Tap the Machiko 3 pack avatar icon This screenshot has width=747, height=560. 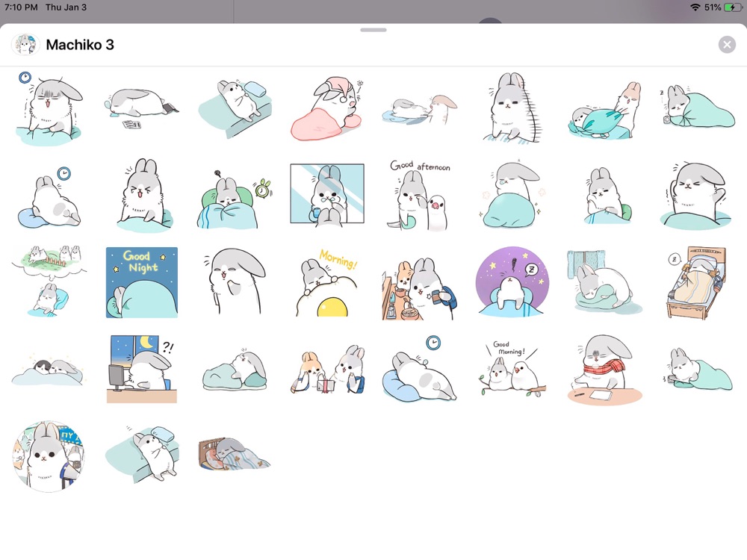click(25, 45)
